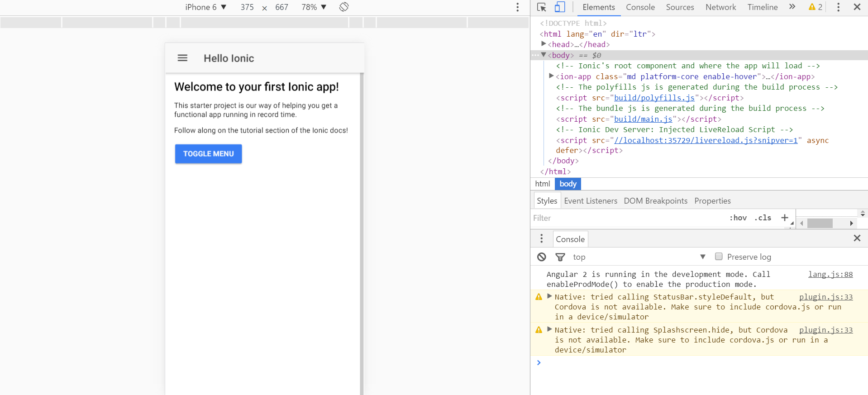
Task: Click the Ionic app vertical scrollbar
Action: (x=362, y=233)
